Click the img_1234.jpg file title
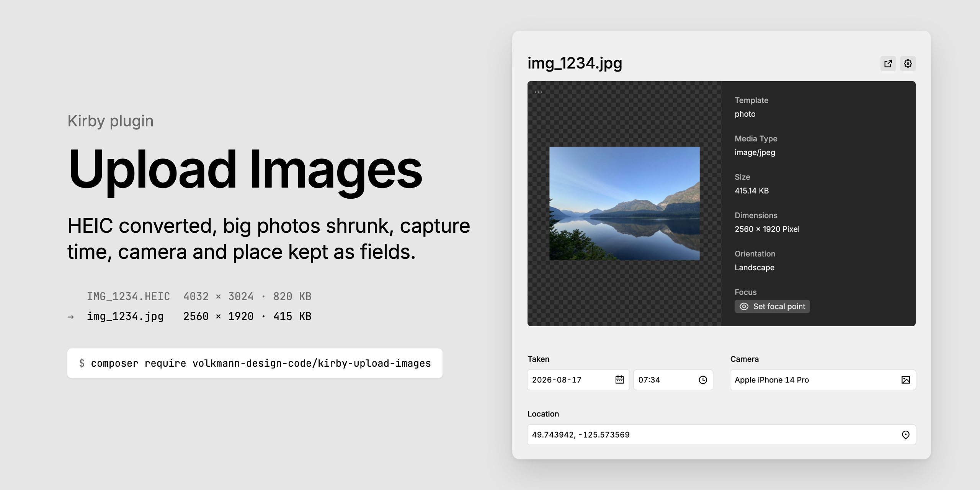Viewport: 980px width, 490px height. 575,63
